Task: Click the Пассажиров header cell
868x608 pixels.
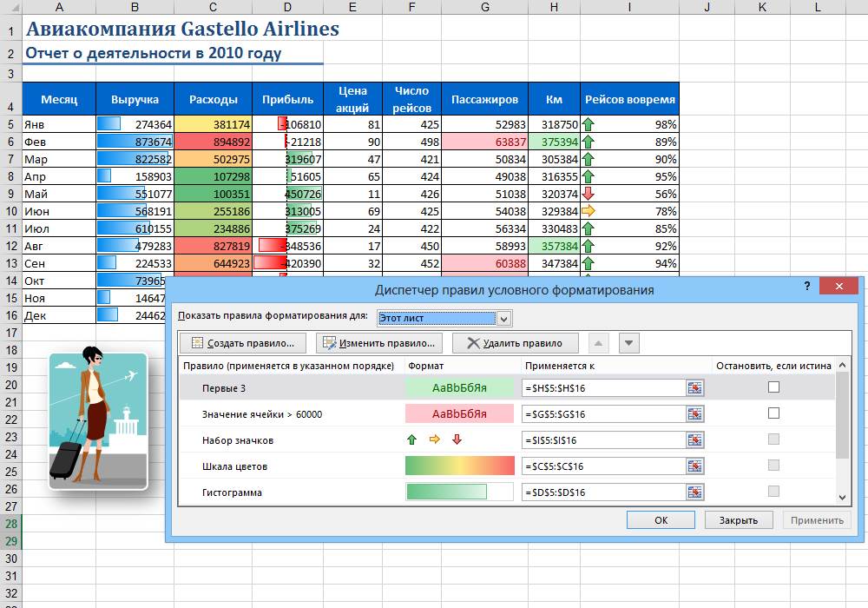Action: coord(485,99)
